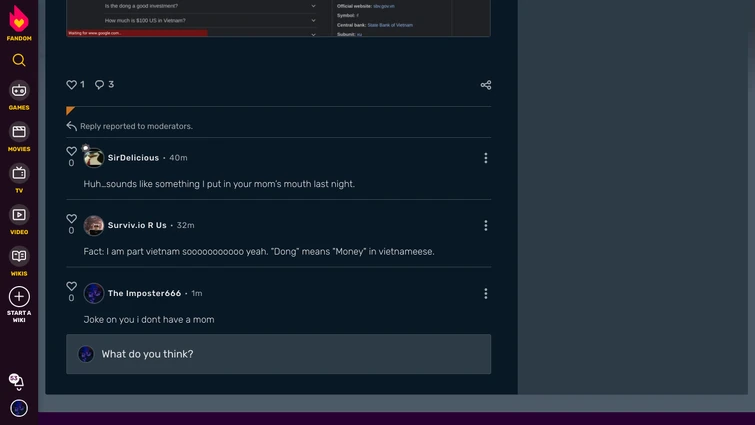
Task: View SirDelicious's avatar
Action: [x=93, y=158]
